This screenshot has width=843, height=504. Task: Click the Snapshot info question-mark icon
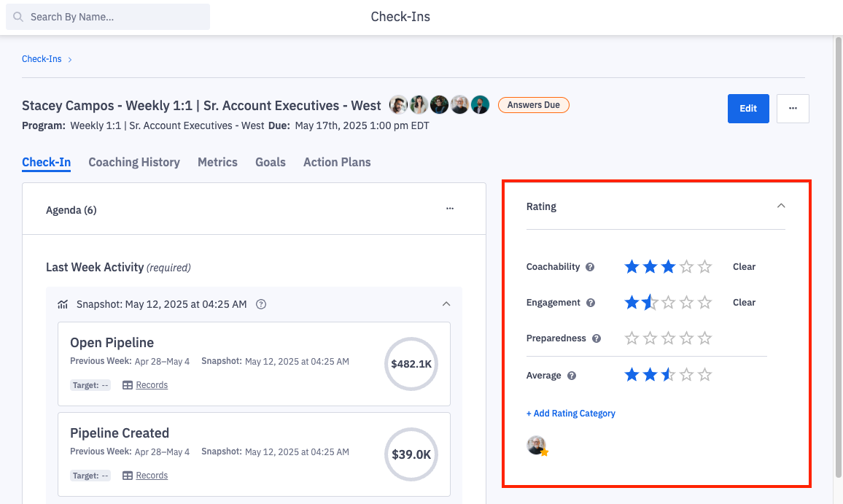point(261,304)
